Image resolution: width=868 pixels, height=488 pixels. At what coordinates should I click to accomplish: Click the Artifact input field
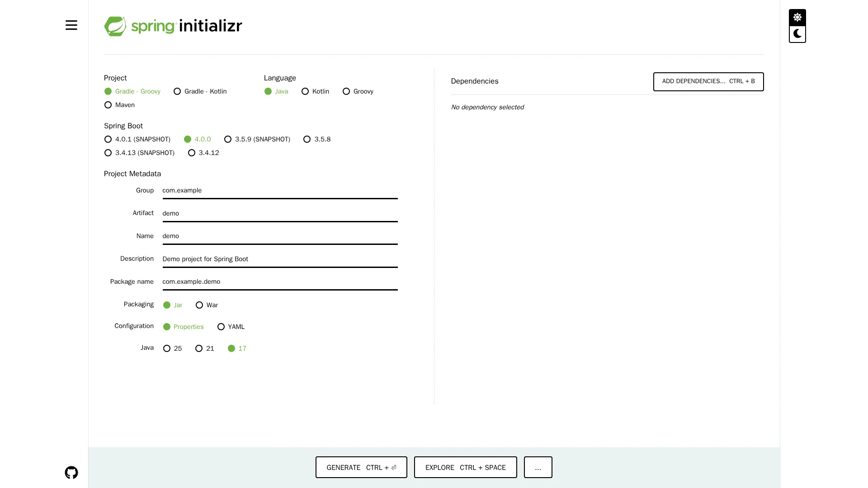(x=279, y=213)
